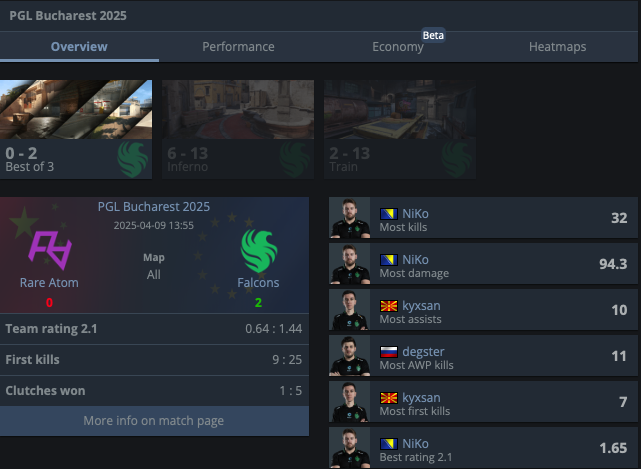Viewport: 641px width, 469px height.
Task: Open the PGL Bucharest 2025 event link
Action: click(x=154, y=206)
